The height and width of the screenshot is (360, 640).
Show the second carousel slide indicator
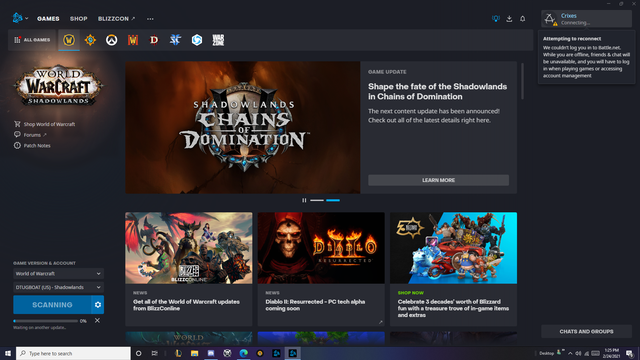(x=333, y=200)
